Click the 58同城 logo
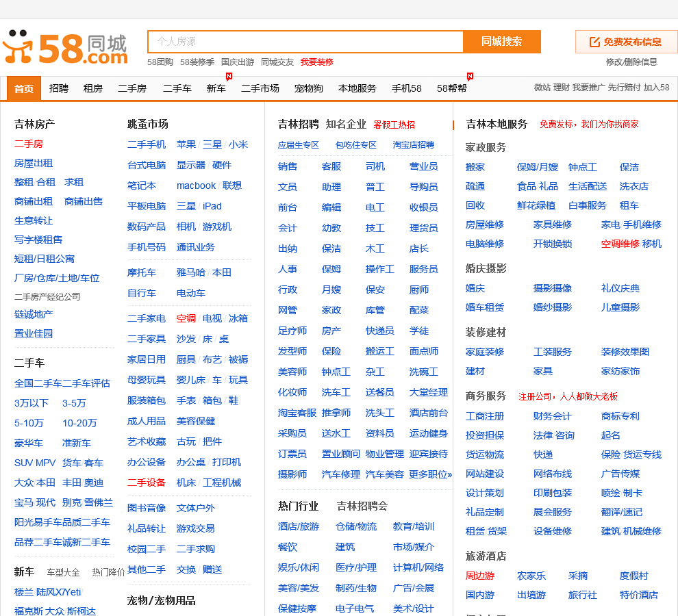678x616 pixels. pos(65,47)
